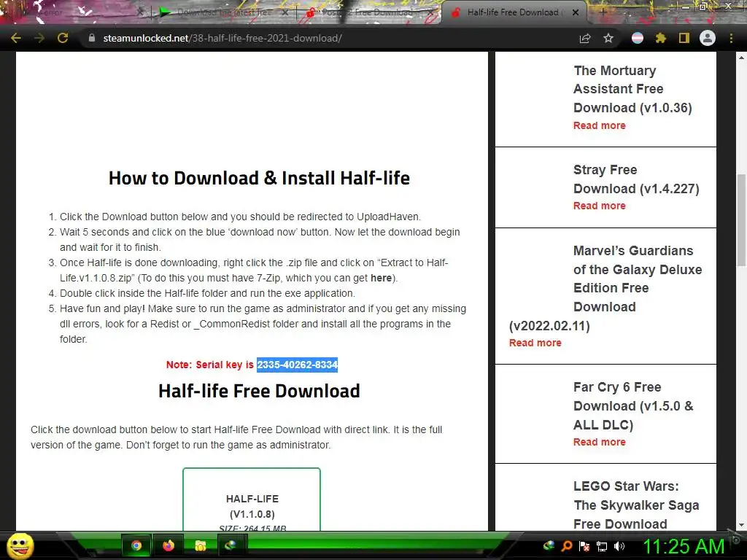
Task: Launch Firefox from the taskbar
Action: point(169,545)
